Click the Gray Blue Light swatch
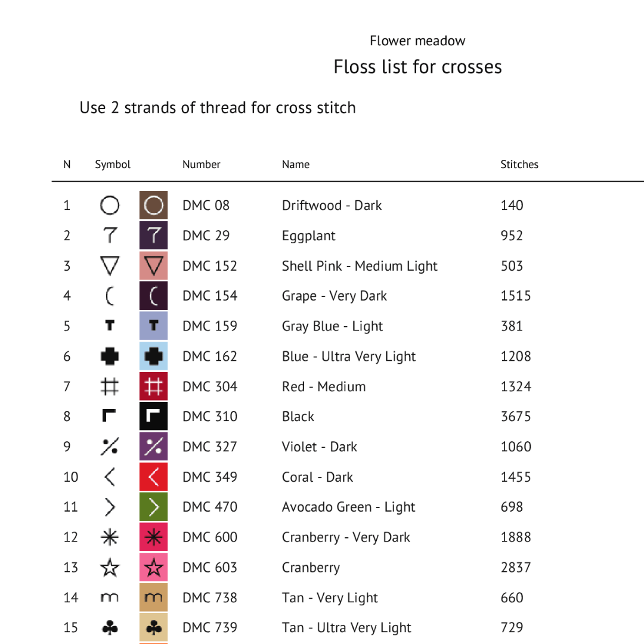The height and width of the screenshot is (644, 644). [154, 326]
